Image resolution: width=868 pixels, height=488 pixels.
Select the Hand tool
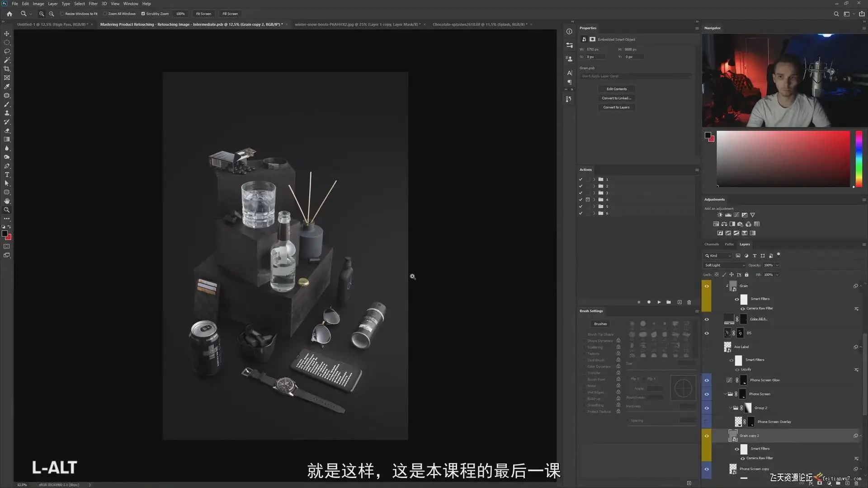coord(7,201)
